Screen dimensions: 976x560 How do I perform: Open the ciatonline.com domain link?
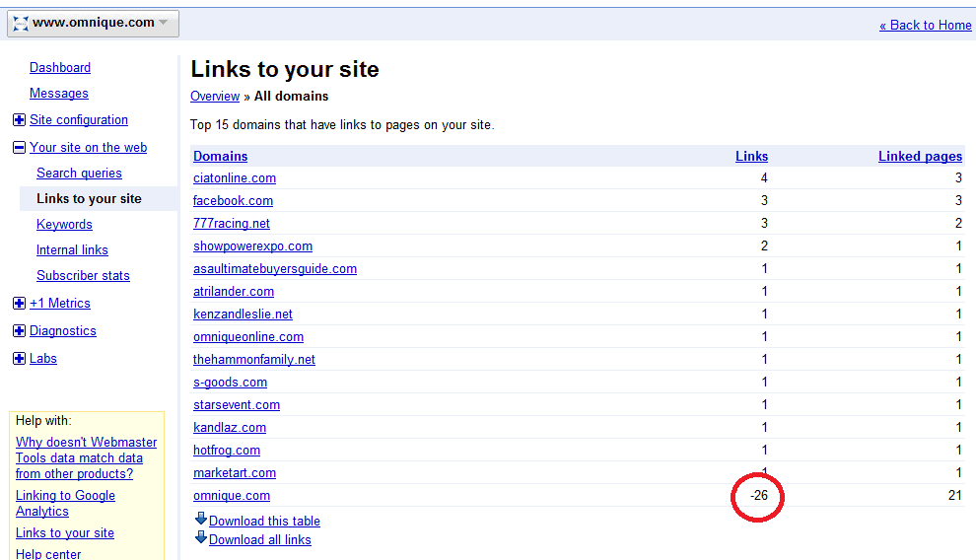click(x=235, y=178)
